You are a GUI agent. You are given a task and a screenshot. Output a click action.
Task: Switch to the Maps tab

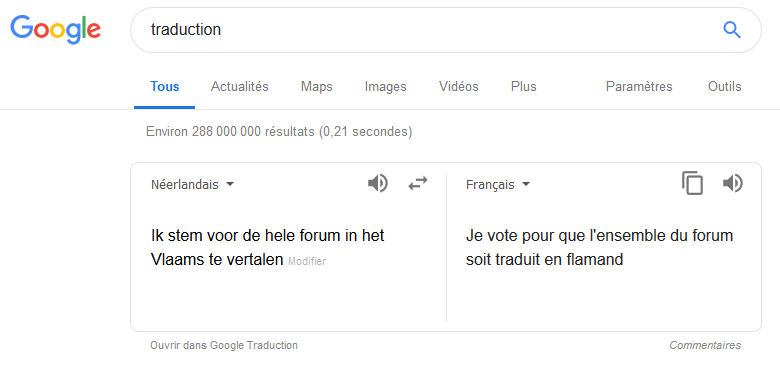click(316, 87)
